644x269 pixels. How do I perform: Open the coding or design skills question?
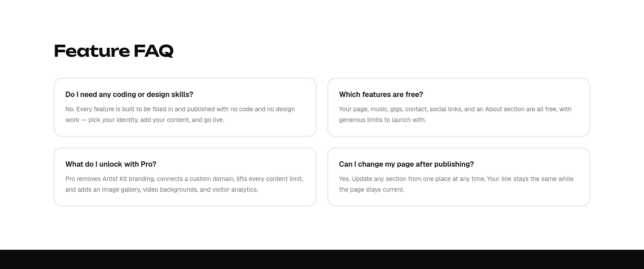click(x=129, y=94)
